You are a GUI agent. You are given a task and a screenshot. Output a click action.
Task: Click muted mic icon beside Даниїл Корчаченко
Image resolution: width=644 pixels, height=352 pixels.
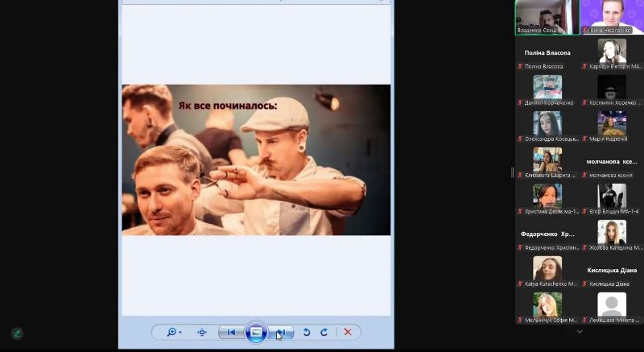tap(520, 102)
